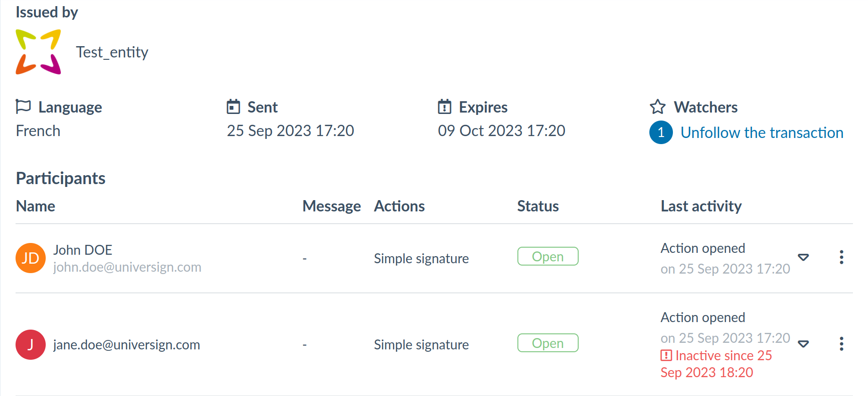Expand John DOE's last activity details
Image resolution: width=868 pixels, height=396 pixels.
click(x=803, y=257)
